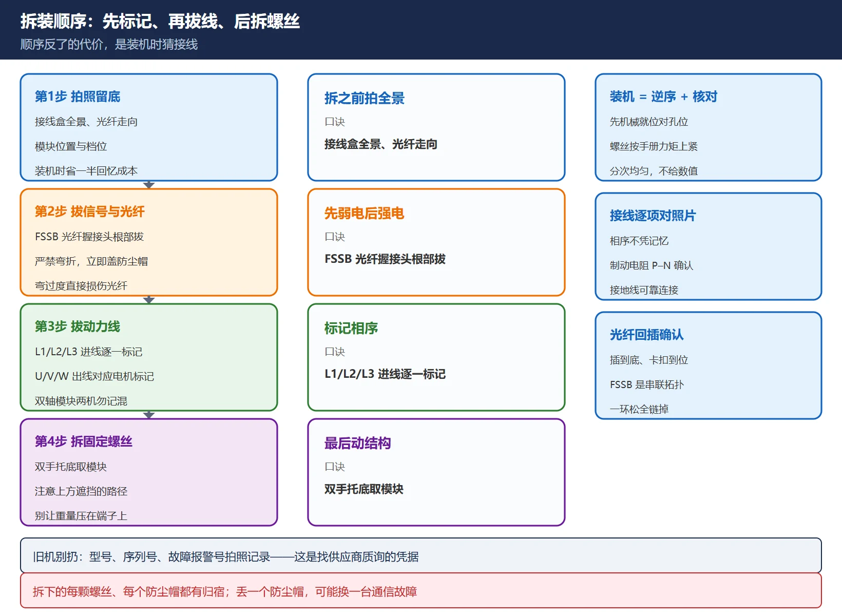The image size is (842, 616).
Task: Click the title 拆装顺序:先标记、再拔线、后拆螺丝
Action: coord(160,22)
